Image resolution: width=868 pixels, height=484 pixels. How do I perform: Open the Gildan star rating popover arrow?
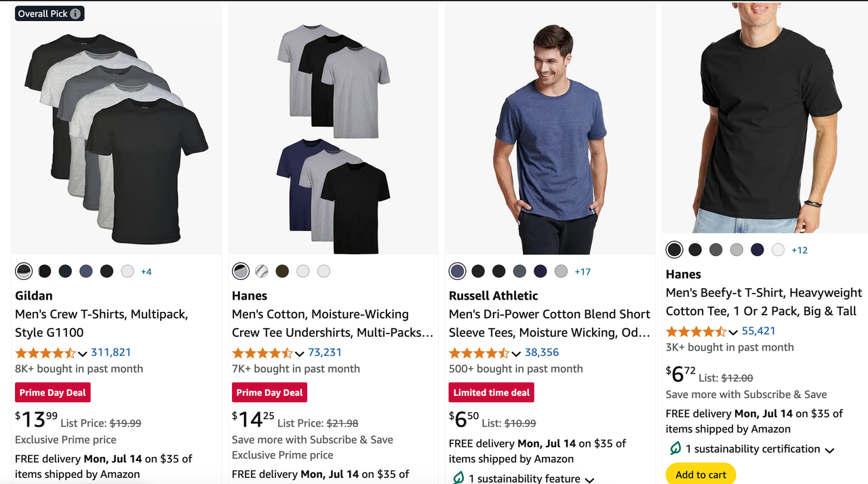click(83, 354)
